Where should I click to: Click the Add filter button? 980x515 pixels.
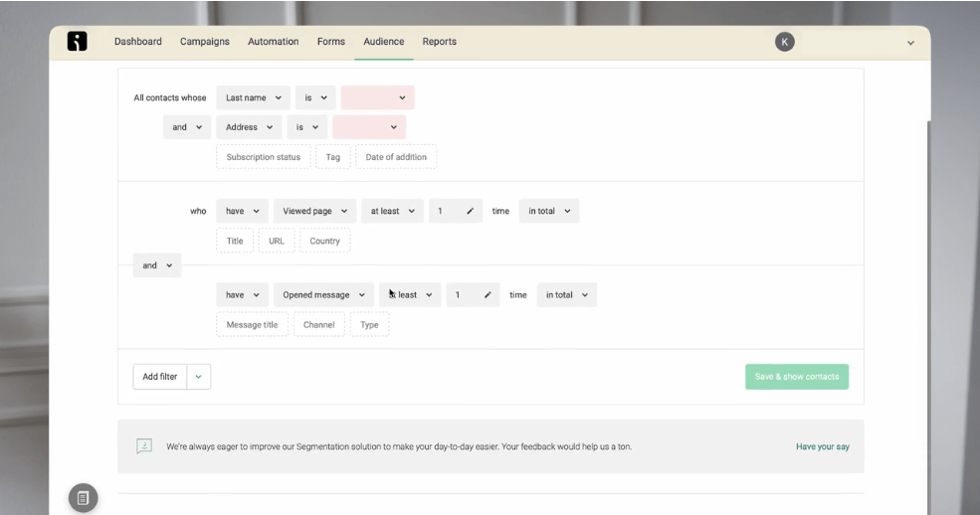click(x=160, y=377)
